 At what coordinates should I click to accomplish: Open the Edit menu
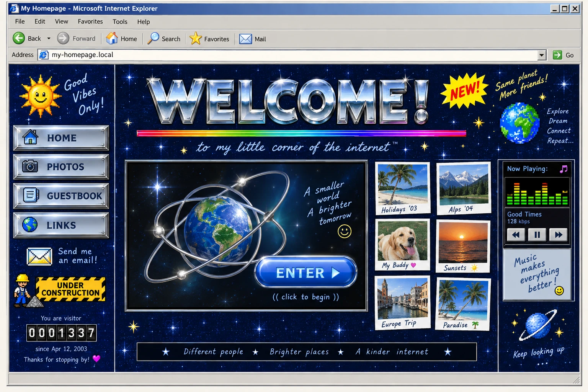click(x=40, y=21)
